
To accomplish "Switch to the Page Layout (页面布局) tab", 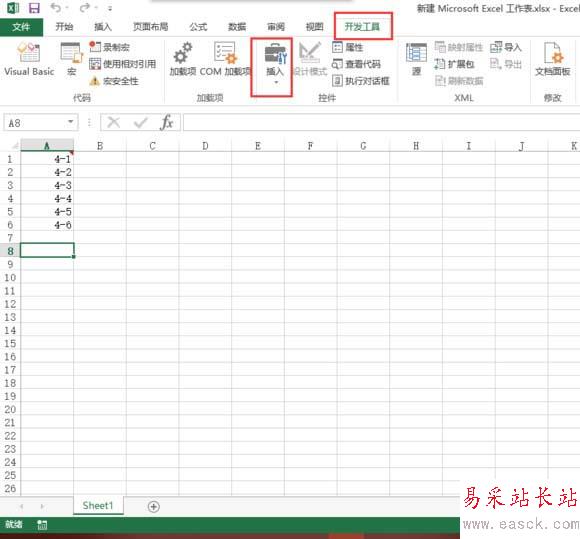I will [x=150, y=27].
